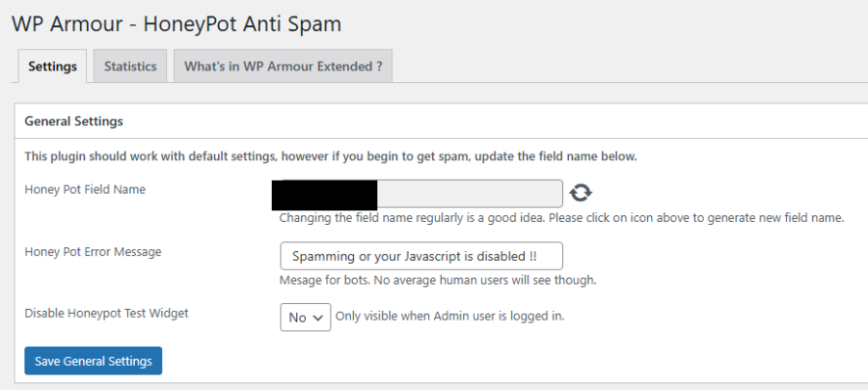Image resolution: width=868 pixels, height=390 pixels.
Task: Click the General Settings panel heading
Action: [73, 122]
